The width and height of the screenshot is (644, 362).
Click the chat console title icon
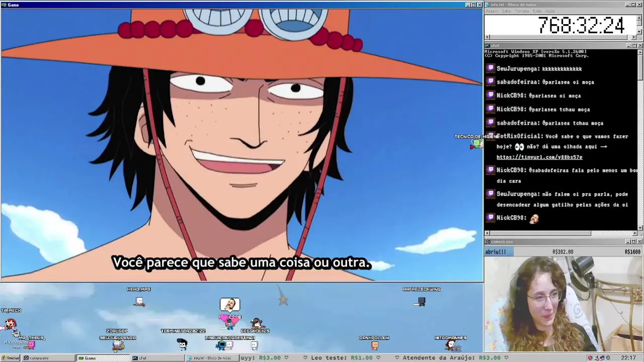pos(488,46)
